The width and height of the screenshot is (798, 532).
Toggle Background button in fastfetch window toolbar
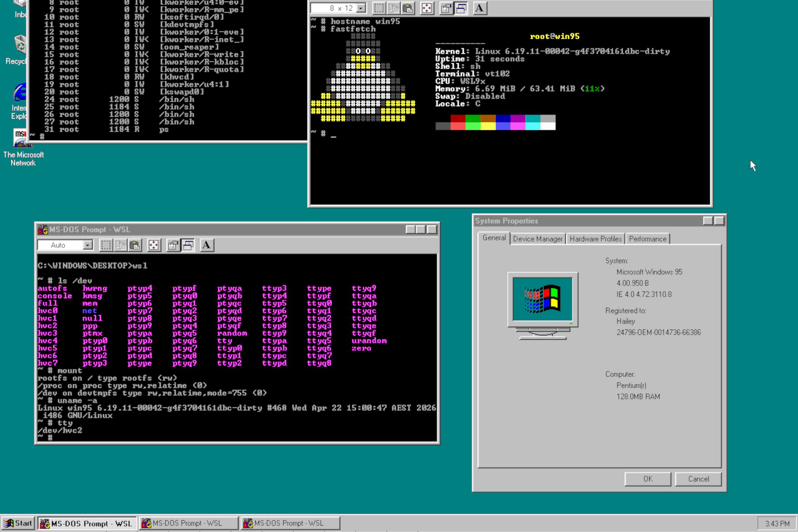click(x=461, y=8)
